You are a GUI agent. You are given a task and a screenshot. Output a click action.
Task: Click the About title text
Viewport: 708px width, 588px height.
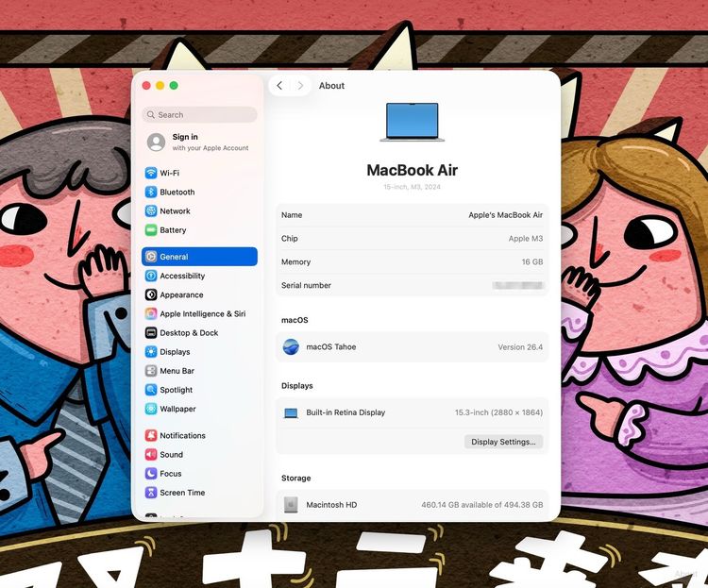point(331,86)
